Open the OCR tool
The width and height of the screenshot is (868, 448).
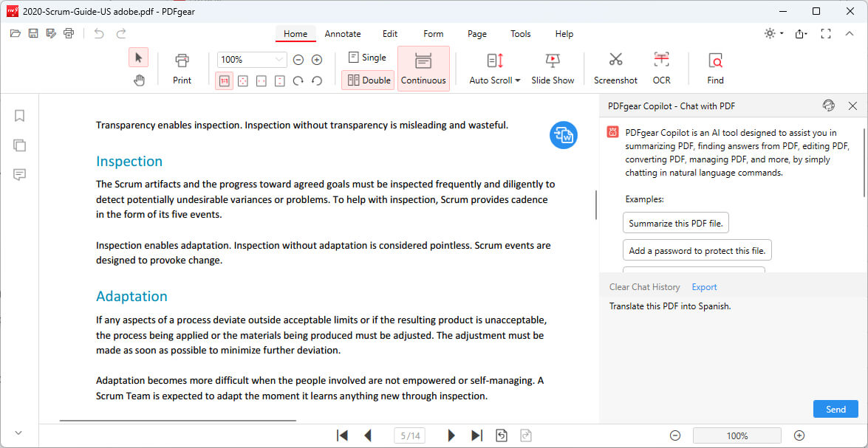pos(661,68)
